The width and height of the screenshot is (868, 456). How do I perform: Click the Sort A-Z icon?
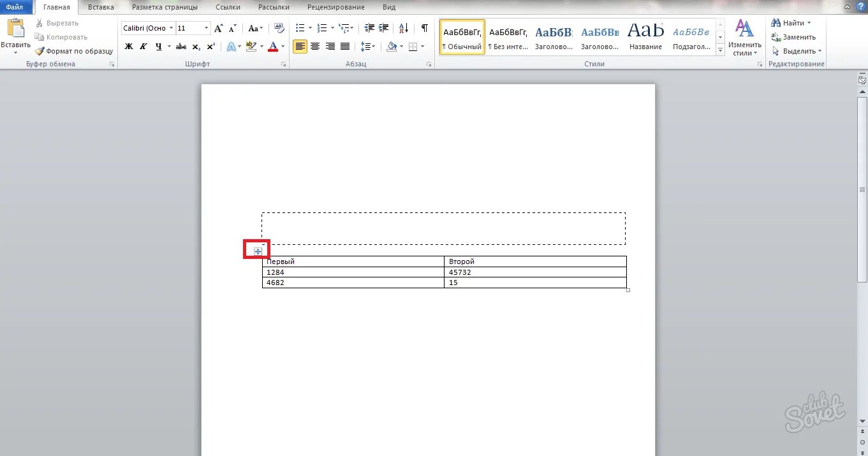404,28
